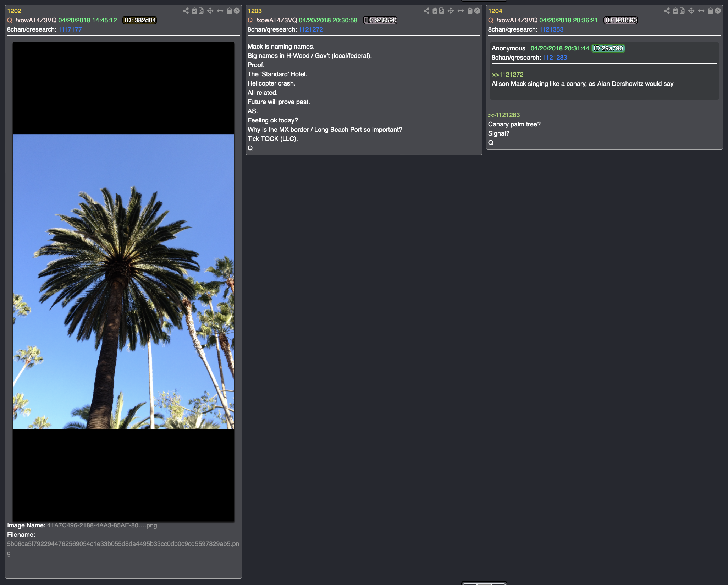Click horizontal double-arrow icon on post 1204
Viewport: 728px width, 585px height.
point(701,11)
